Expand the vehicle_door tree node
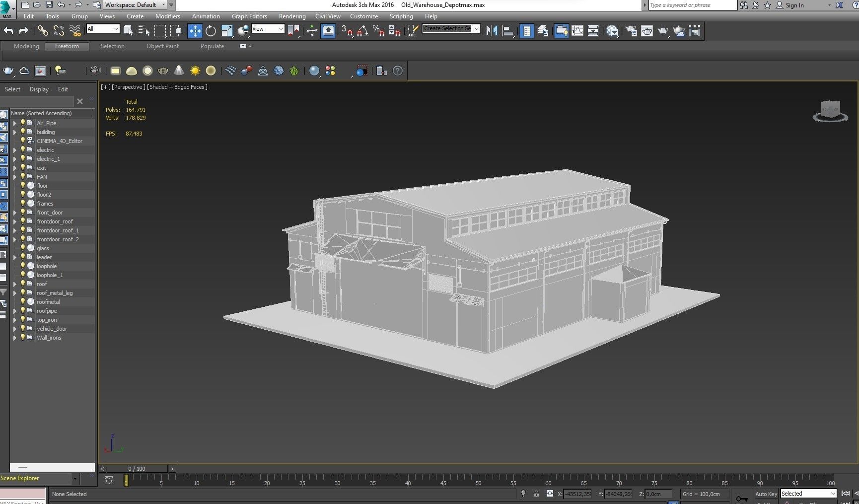This screenshot has height=504, width=859. pos(15,329)
